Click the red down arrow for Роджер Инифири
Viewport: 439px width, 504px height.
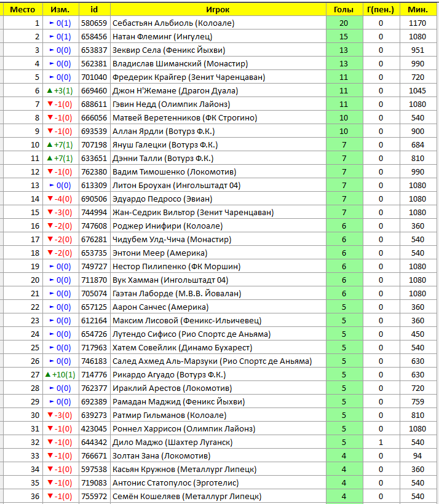[50, 226]
